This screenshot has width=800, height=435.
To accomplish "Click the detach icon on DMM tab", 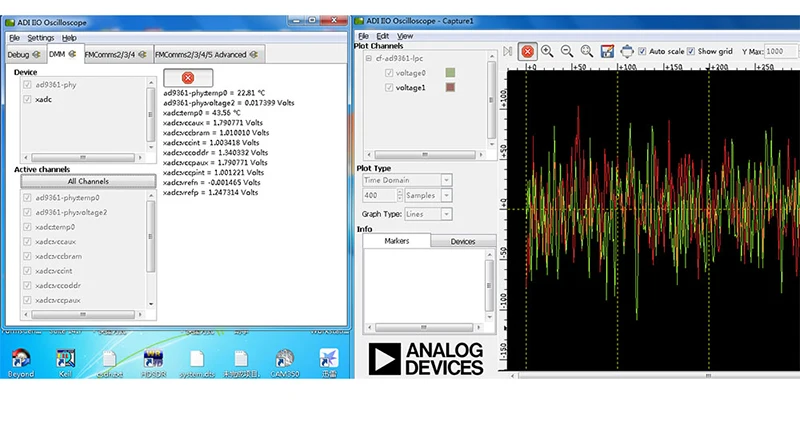I will pos(72,54).
